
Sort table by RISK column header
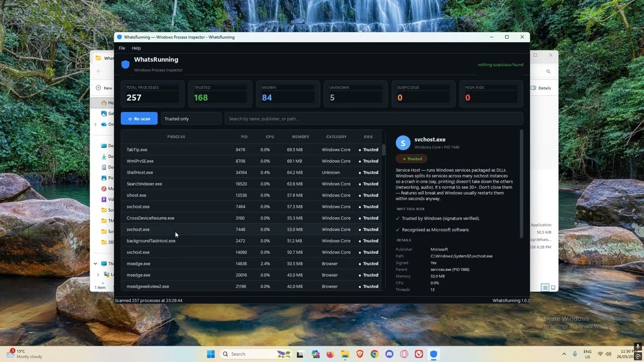tap(368, 137)
